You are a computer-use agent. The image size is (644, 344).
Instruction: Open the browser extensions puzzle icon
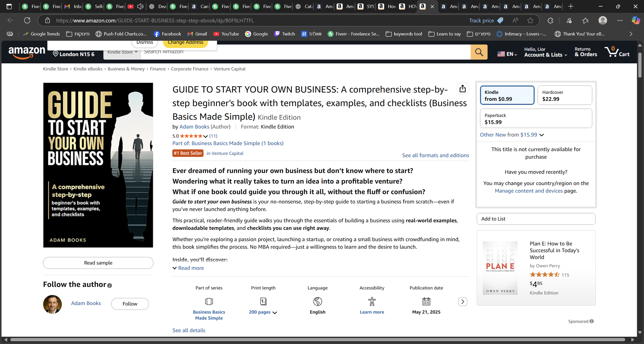pyautogui.click(x=550, y=20)
